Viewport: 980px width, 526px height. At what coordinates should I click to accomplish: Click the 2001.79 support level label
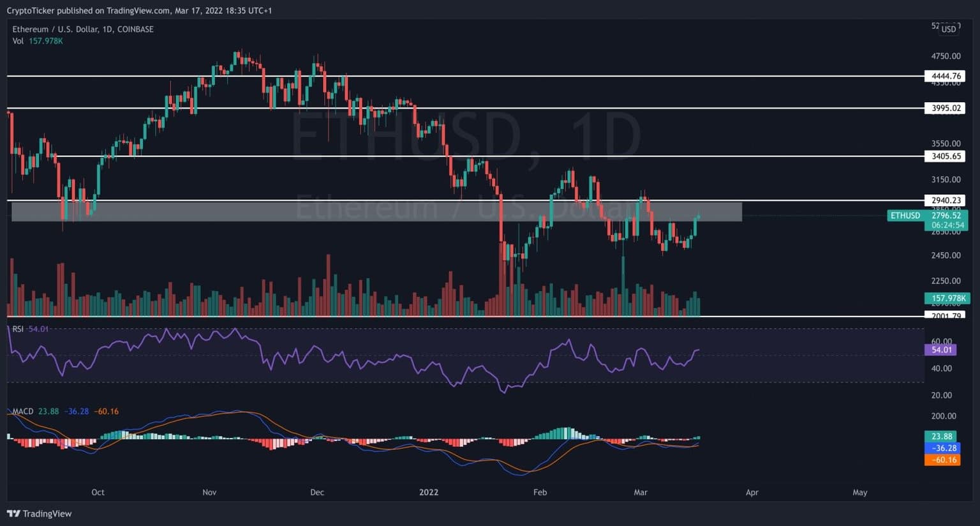click(946, 316)
